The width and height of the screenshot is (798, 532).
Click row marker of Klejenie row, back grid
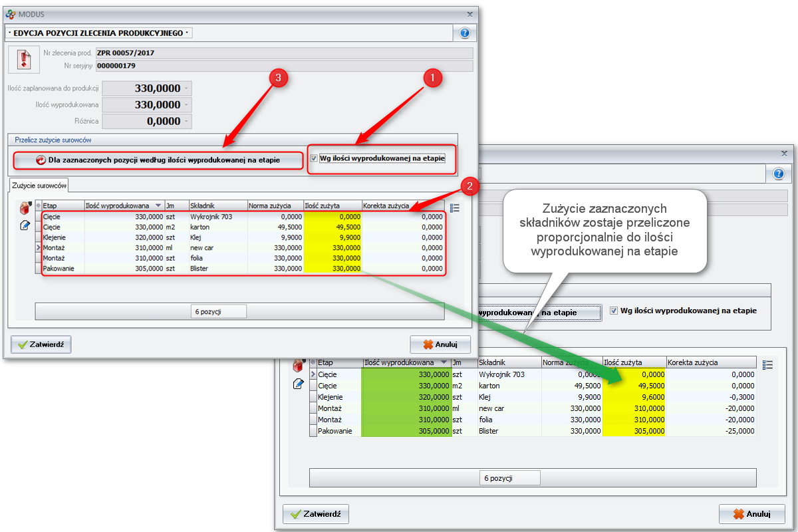[313, 397]
